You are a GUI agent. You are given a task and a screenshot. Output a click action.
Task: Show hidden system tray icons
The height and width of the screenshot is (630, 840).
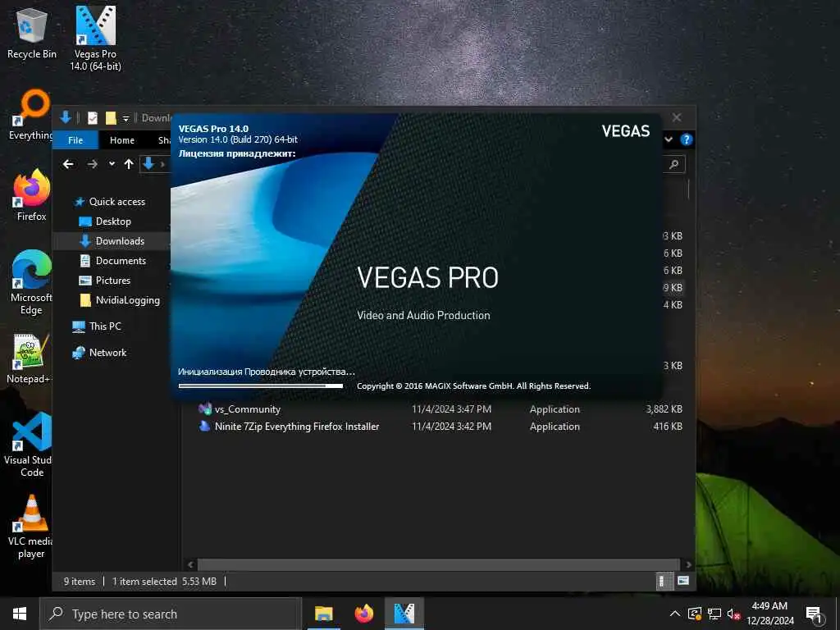click(x=675, y=614)
